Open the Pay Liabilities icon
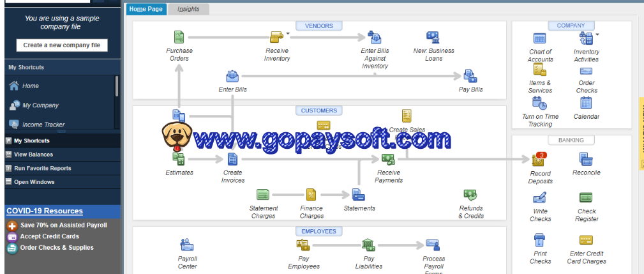The height and width of the screenshot is (274, 644). (x=368, y=245)
